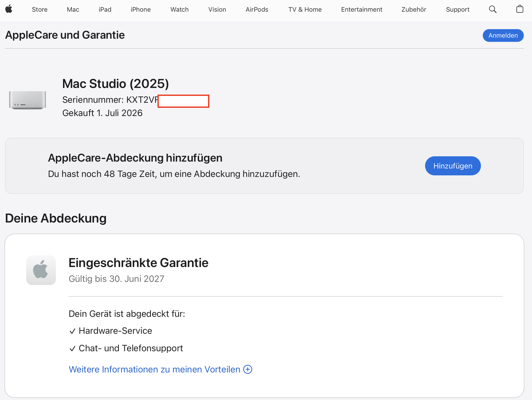Viewport: 532px width, 400px height.
Task: Open the Vision menu
Action: 217,10
